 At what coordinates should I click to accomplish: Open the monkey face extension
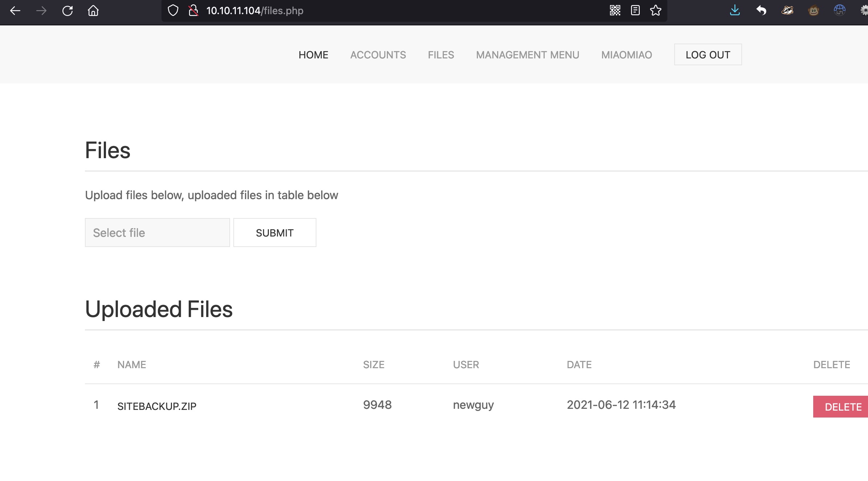(814, 11)
